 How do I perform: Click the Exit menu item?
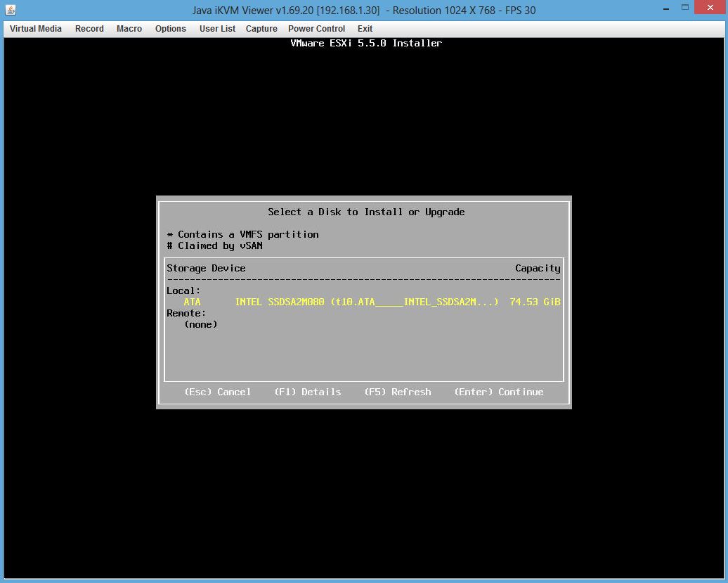(365, 29)
